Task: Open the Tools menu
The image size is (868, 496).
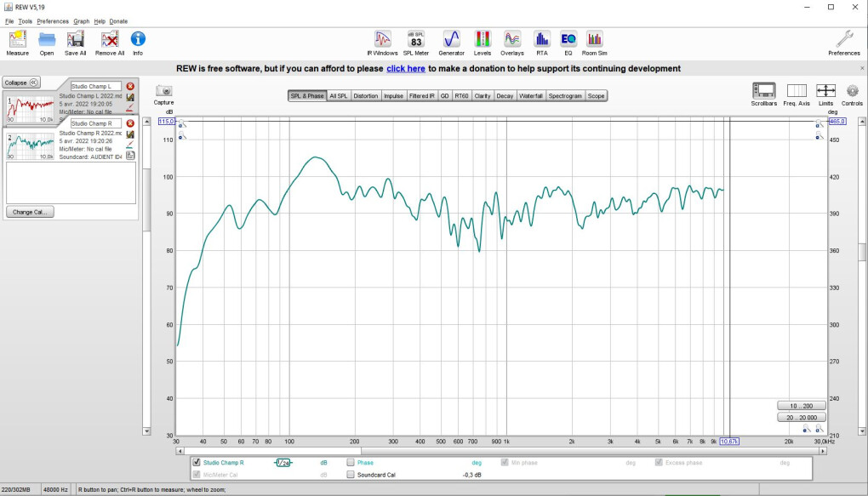Action: coord(25,21)
